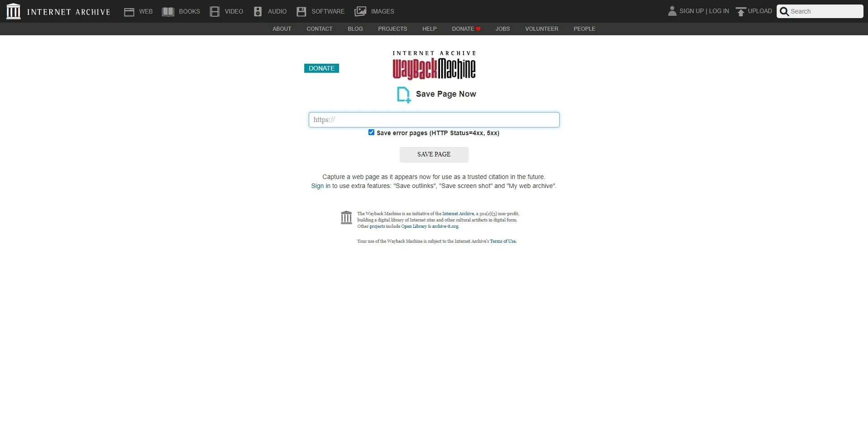Open the Terms of Use link
The width and height of the screenshot is (868, 438).
503,241
